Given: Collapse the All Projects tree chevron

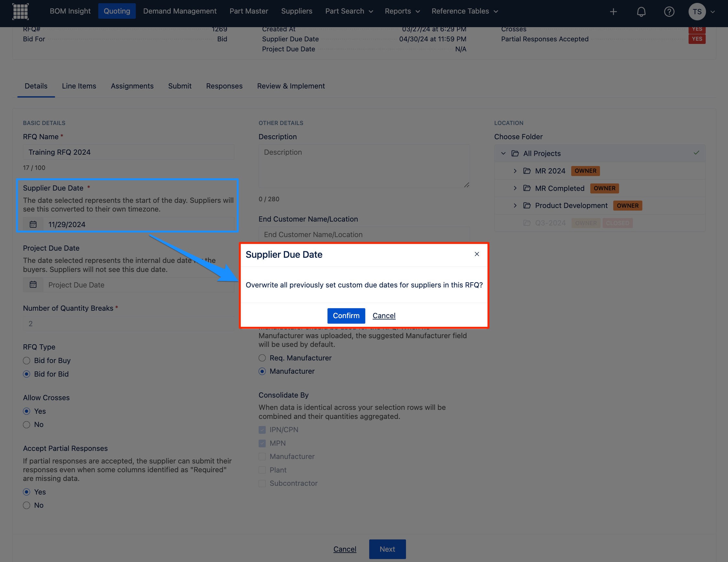Looking at the screenshot, I should coord(503,153).
